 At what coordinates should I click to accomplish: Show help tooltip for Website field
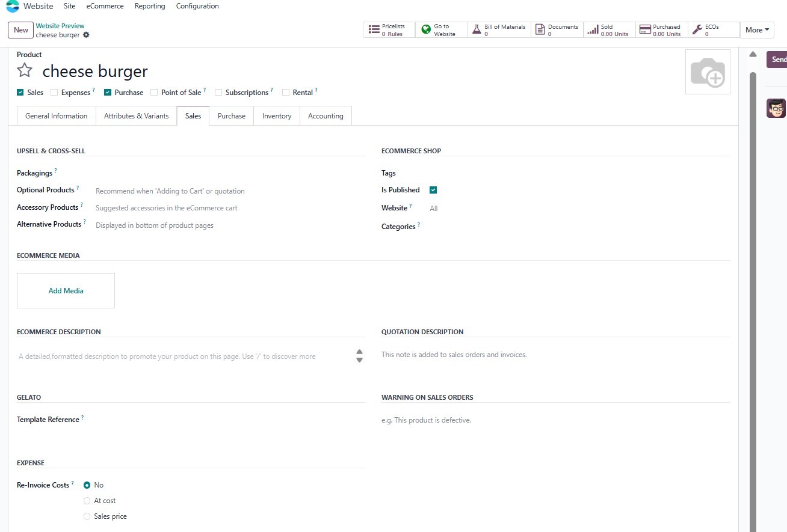(410, 206)
